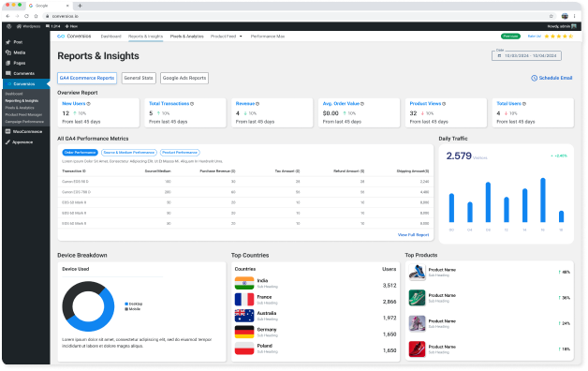Open the browser three-dot menu
This screenshot has height=371, width=588.
point(575,16)
